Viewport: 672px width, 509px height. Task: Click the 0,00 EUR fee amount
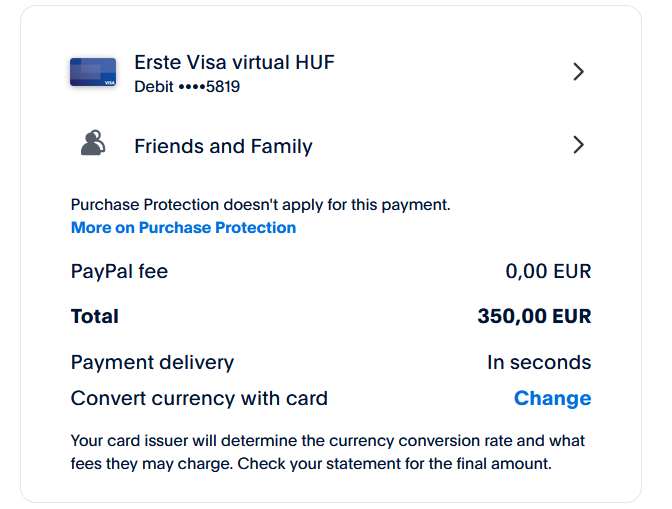(x=548, y=271)
